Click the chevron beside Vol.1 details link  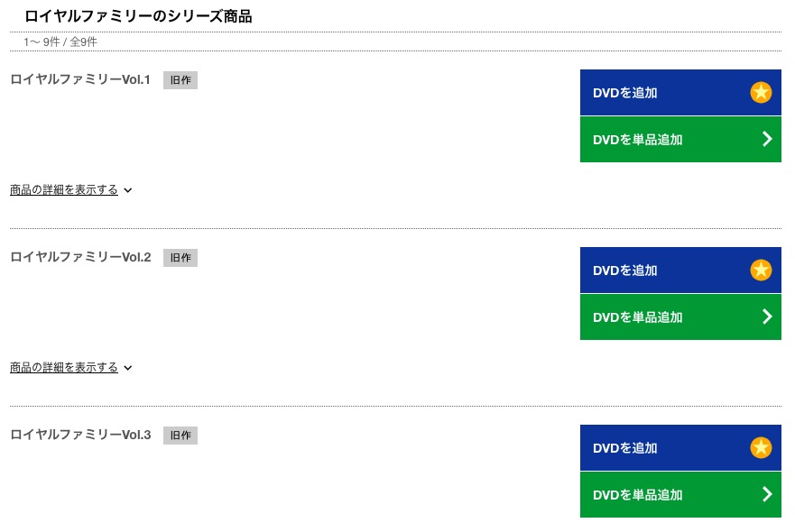click(128, 190)
